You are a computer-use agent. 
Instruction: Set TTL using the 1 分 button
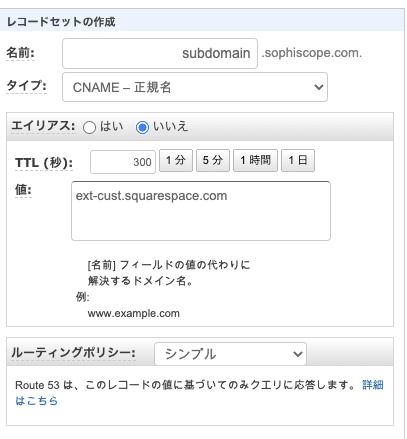point(176,160)
